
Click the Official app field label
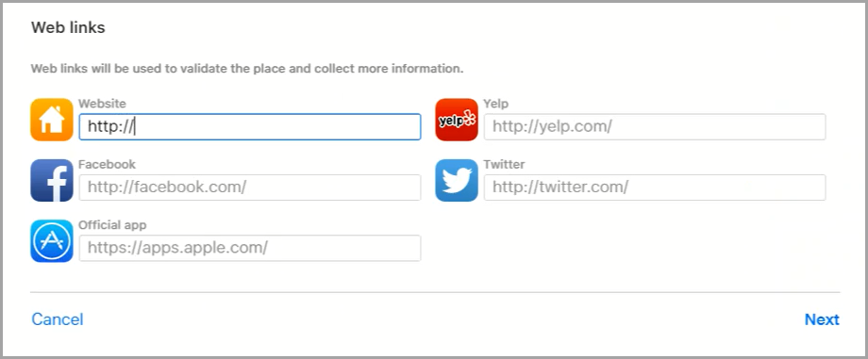[x=112, y=225]
